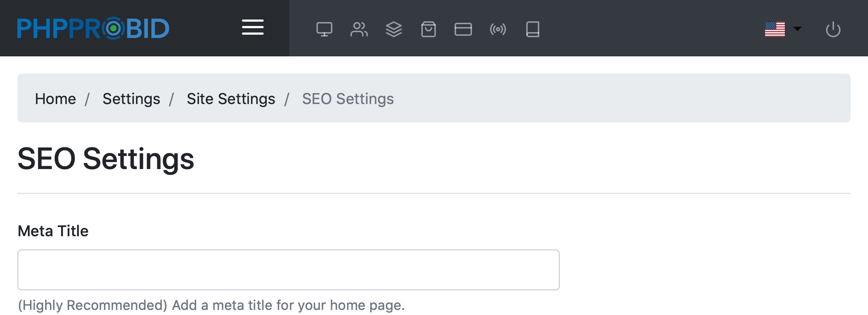This screenshot has height=315, width=868.
Task: Focus the Meta Title input field
Action: [x=288, y=269]
